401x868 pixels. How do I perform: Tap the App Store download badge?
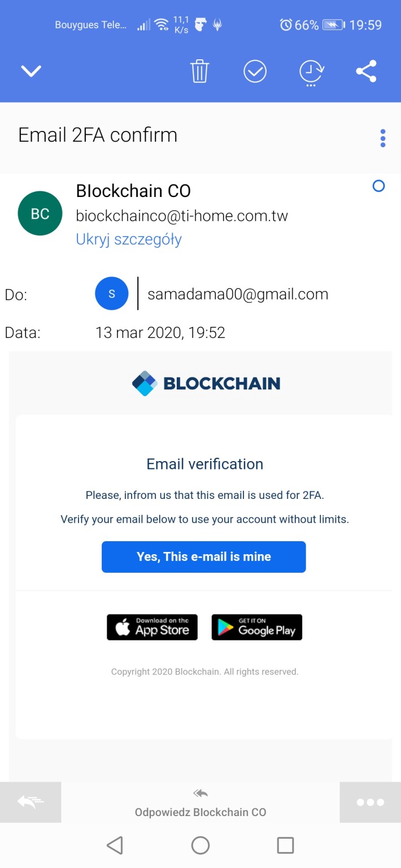point(152,627)
